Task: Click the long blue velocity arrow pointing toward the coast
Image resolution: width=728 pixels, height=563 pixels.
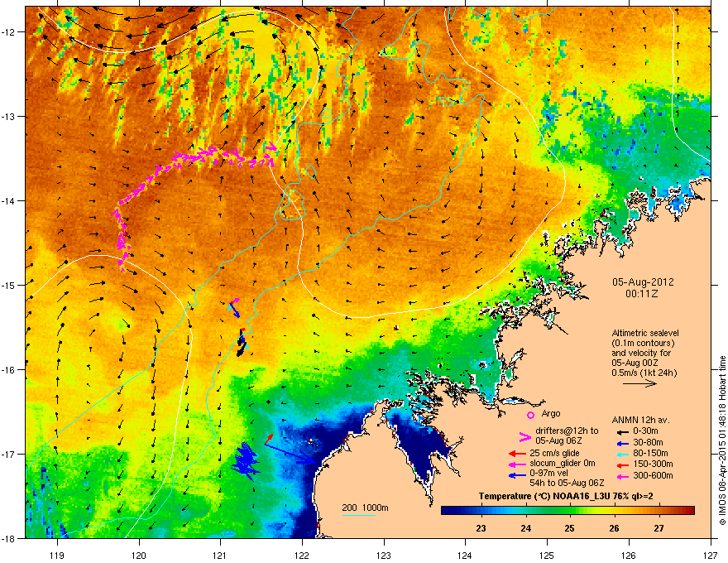Action: pyautogui.click(x=290, y=453)
